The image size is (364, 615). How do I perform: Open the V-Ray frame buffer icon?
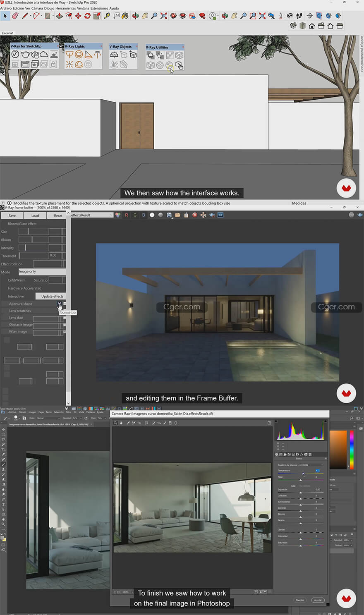click(25, 64)
